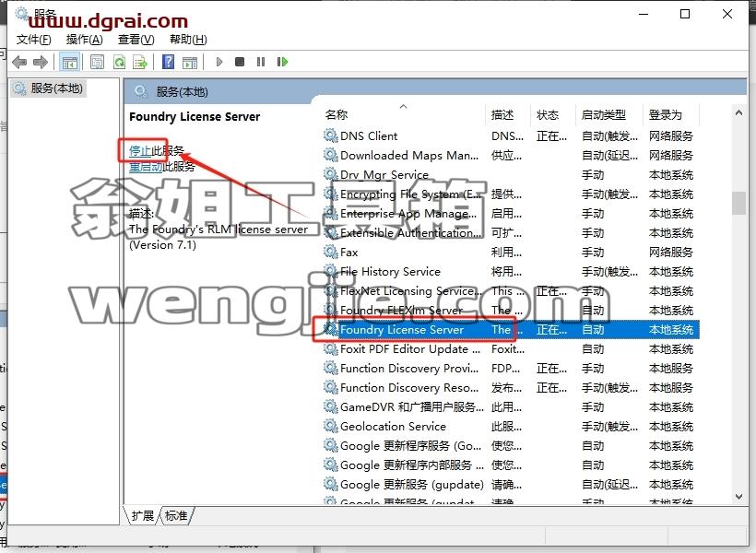Image resolution: width=756 pixels, height=553 pixels.
Task: Select the DNS Client service row
Action: click(x=511, y=136)
